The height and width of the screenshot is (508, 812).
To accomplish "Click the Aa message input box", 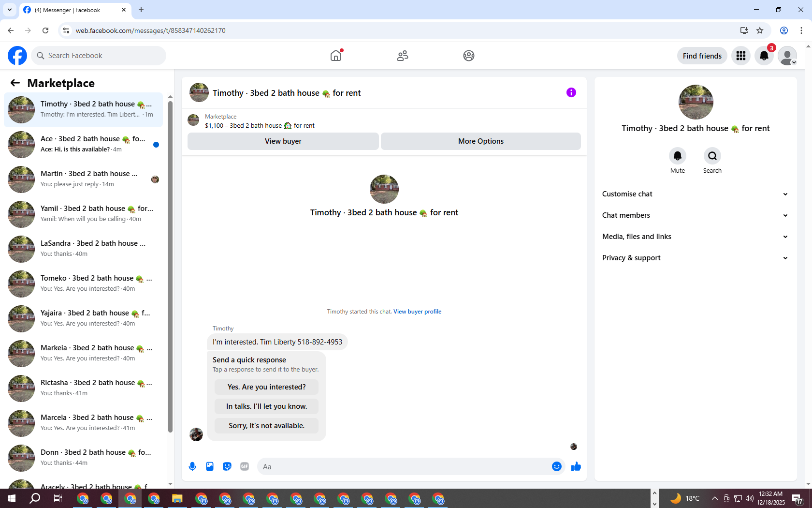I will pyautogui.click(x=404, y=466).
